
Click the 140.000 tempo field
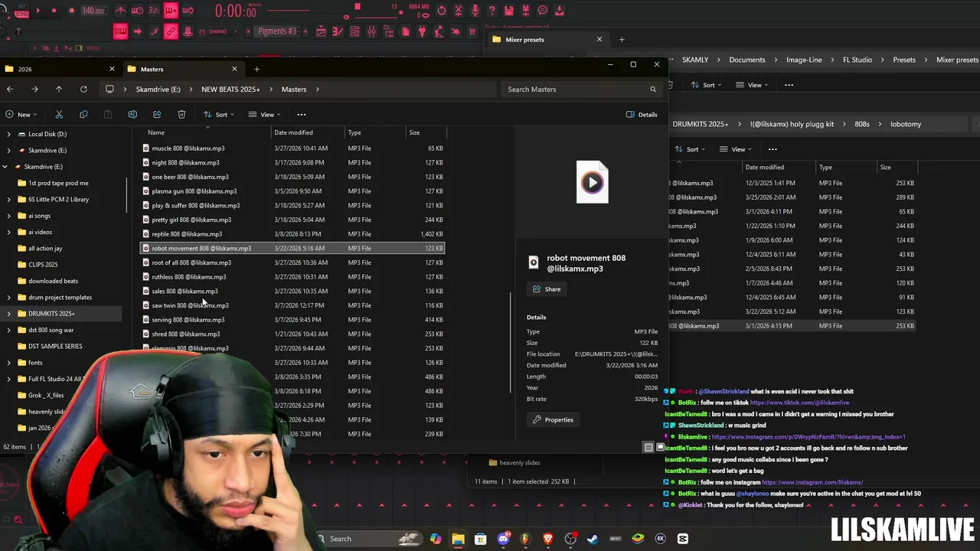pyautogui.click(x=93, y=11)
